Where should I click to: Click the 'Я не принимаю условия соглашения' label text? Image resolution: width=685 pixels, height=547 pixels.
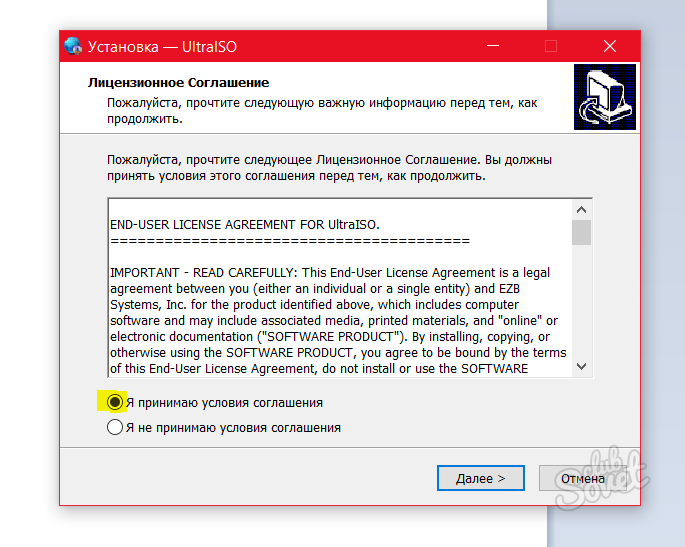(x=233, y=427)
